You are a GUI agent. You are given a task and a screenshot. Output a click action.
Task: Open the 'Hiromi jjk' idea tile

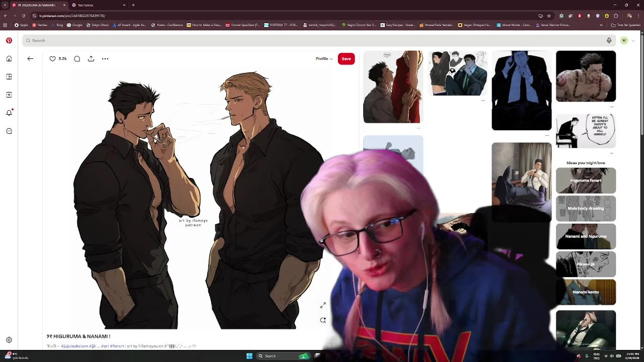point(586,264)
